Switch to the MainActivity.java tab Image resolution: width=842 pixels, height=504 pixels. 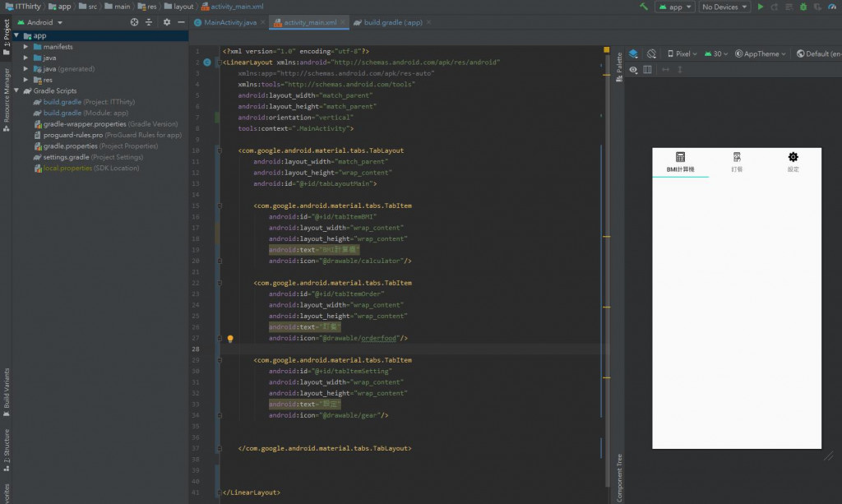point(229,22)
